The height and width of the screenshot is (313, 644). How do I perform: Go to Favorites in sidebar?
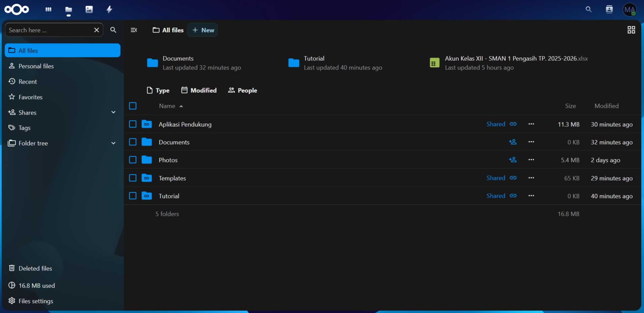[x=30, y=97]
